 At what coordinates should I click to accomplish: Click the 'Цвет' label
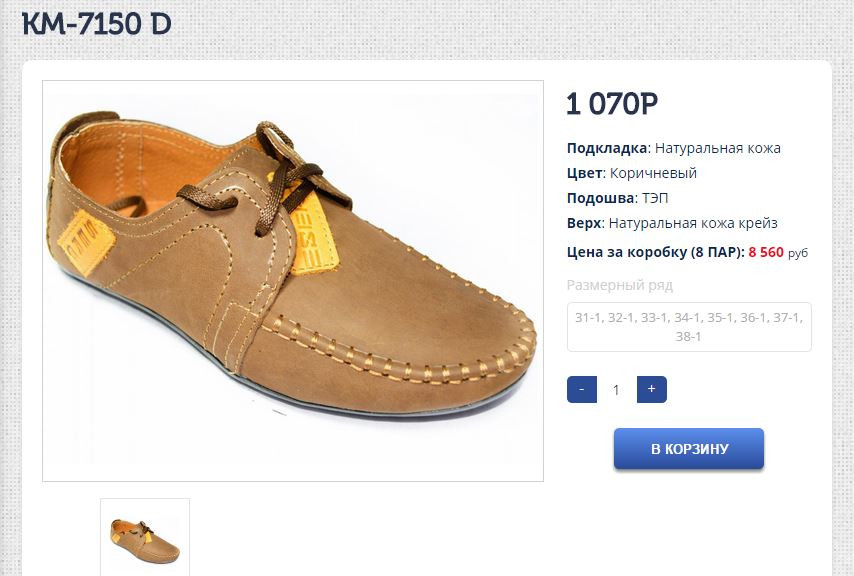point(584,173)
